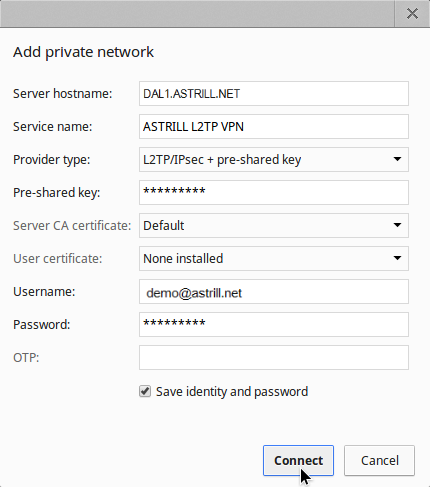Expand the Server CA certificate dropdown
The height and width of the screenshot is (487, 430).
tap(274, 226)
